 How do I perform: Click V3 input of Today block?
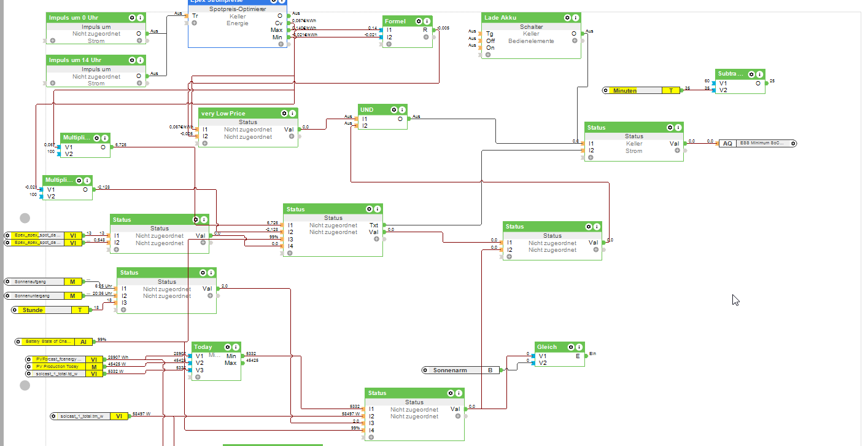[x=200, y=370]
